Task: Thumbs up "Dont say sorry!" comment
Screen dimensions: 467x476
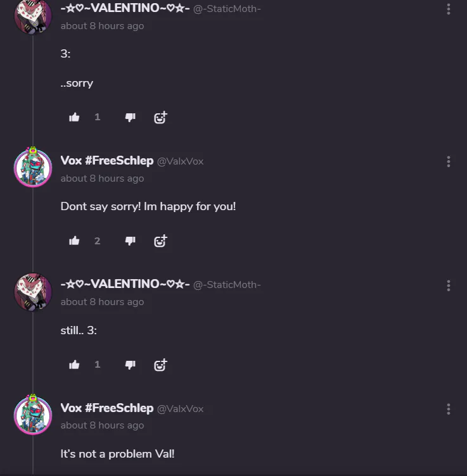Action: coord(74,241)
